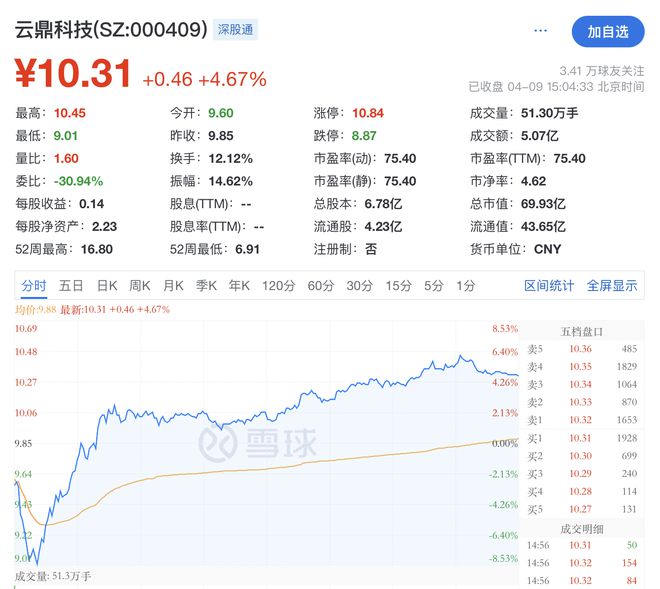Click the price change +0.46 +4.67%
Viewport: 660px width, 589px height.
tap(205, 79)
